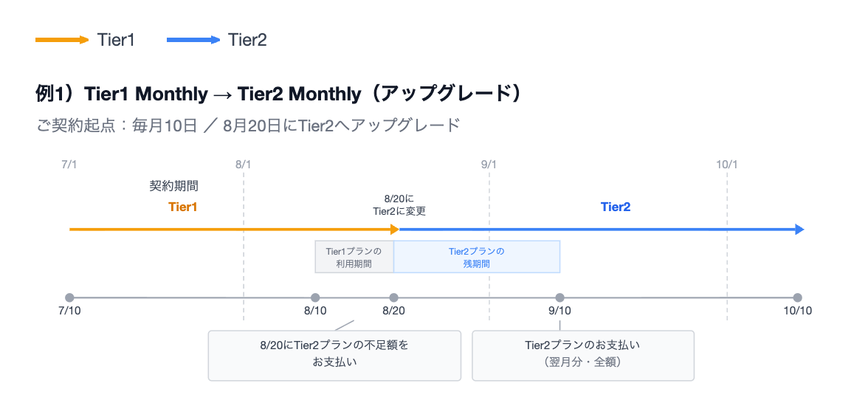This screenshot has height=420, width=868.
Task: Click the Tier2プランのお支払い callout box
Action: click(x=583, y=355)
